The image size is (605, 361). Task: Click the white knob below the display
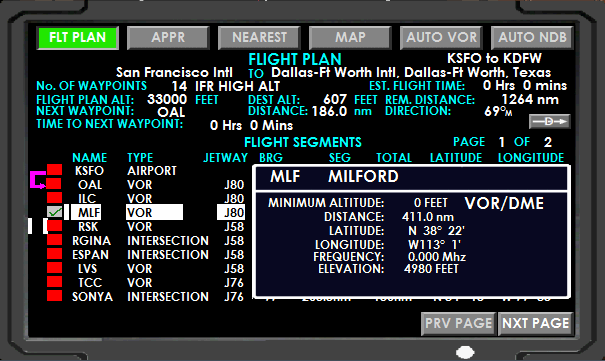pos(465,352)
